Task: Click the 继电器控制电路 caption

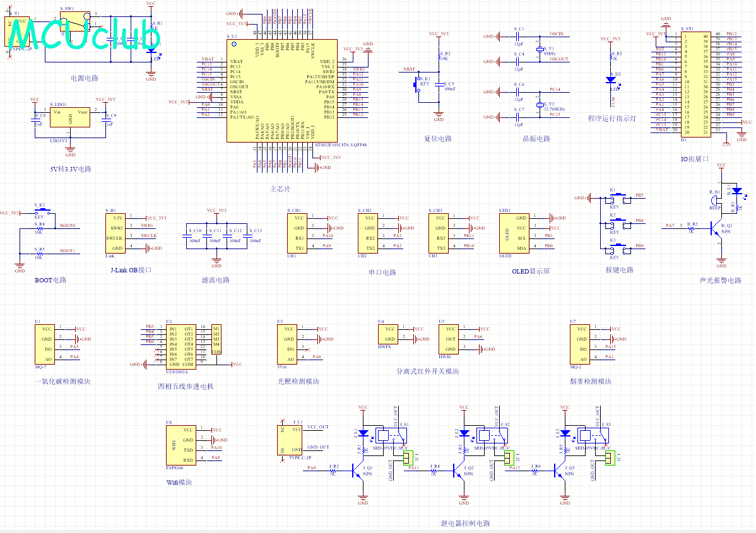Action: [x=465, y=523]
